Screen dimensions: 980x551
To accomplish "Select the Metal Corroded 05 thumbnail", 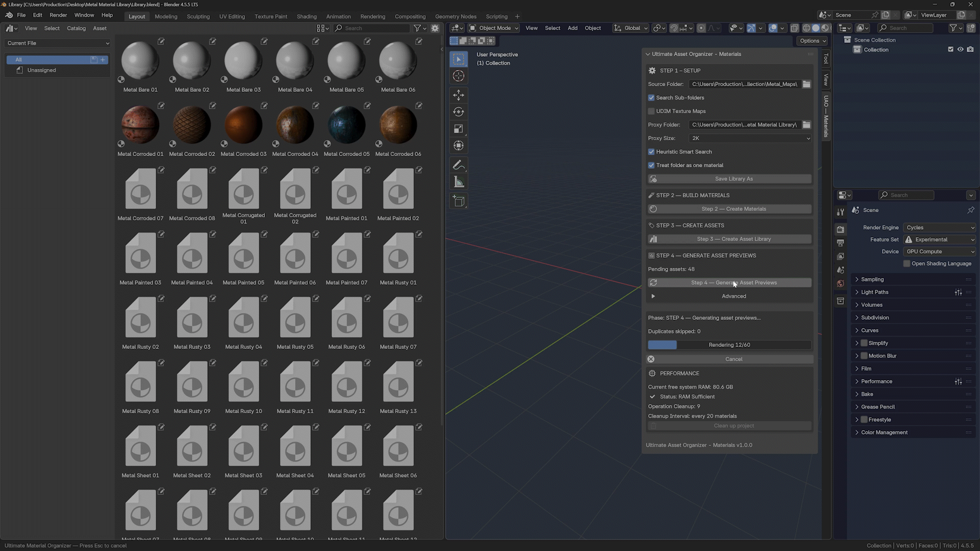I will (x=347, y=125).
